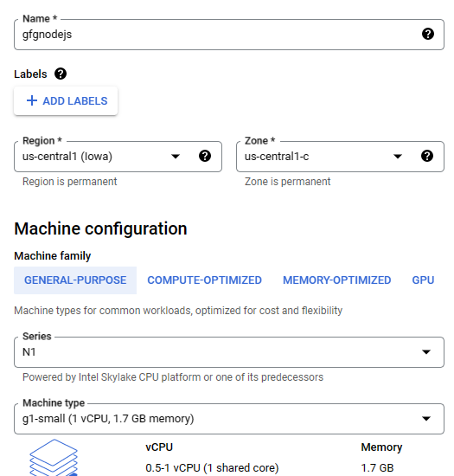Switch to the GPU machine family tab
Viewport: 454px width, 476px height.
coord(423,280)
